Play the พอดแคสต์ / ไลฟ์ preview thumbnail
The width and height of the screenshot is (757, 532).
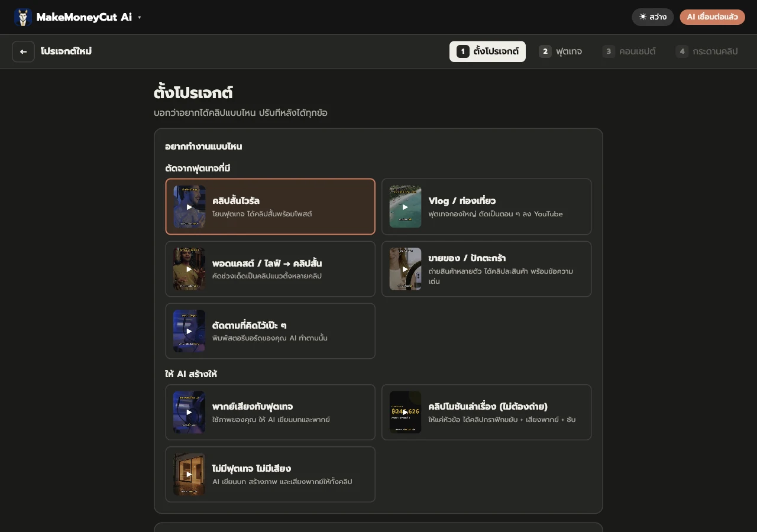tap(189, 269)
